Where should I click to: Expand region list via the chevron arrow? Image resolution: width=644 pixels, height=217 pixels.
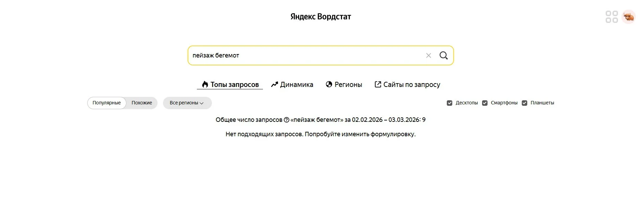202,103
